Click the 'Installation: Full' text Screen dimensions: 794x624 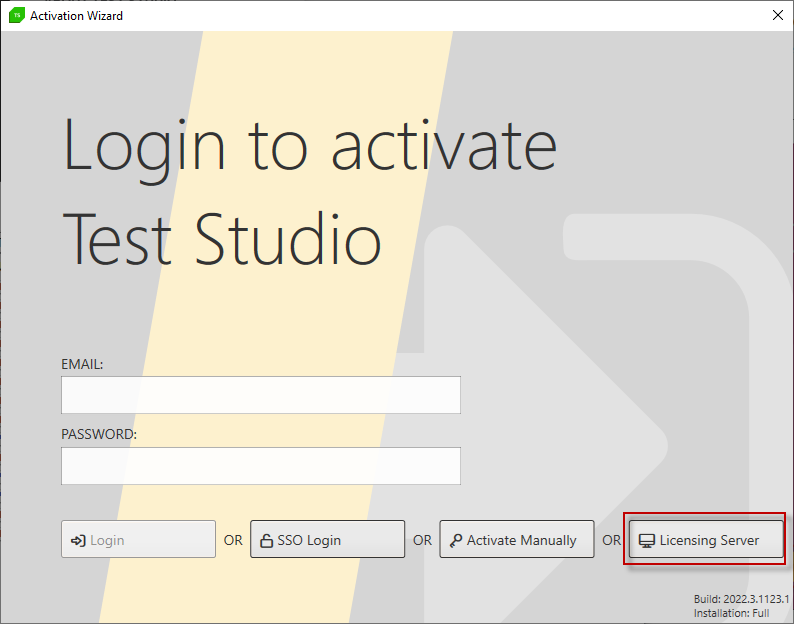pos(731,613)
